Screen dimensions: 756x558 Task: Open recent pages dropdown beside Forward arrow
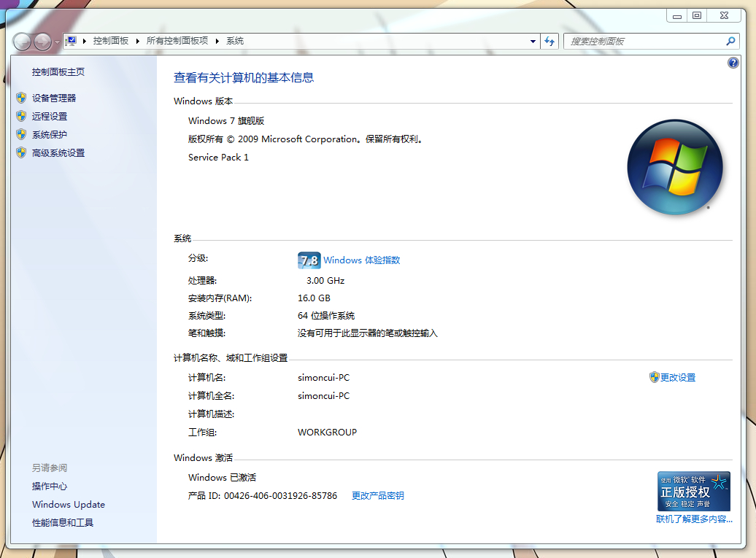[57, 42]
